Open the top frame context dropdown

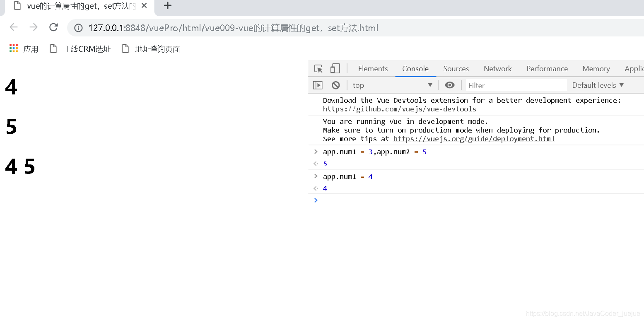coord(391,85)
